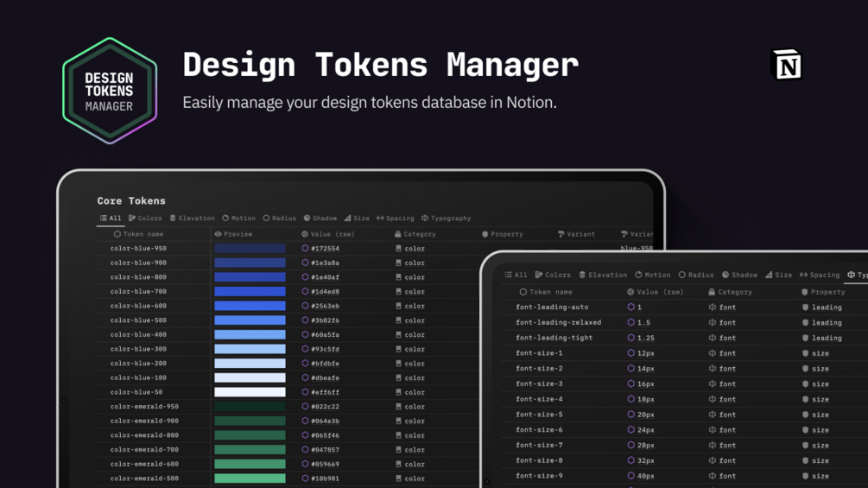Click the Preview column header
The height and width of the screenshot is (488, 868).
pos(233,234)
